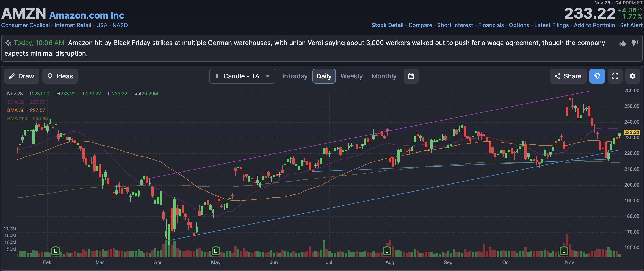Click the August earnings E marker
644x271 pixels.
tap(387, 251)
